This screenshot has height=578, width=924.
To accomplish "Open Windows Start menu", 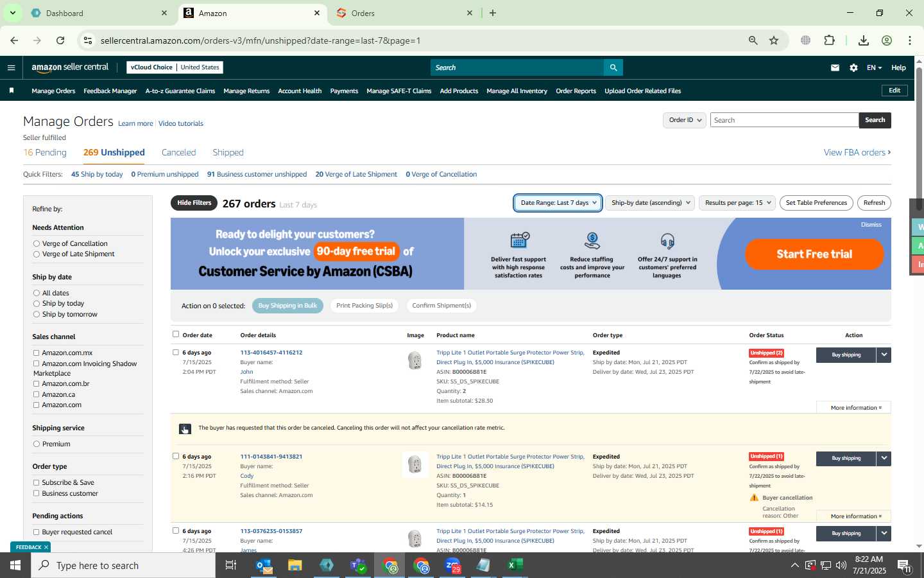I will (15, 565).
